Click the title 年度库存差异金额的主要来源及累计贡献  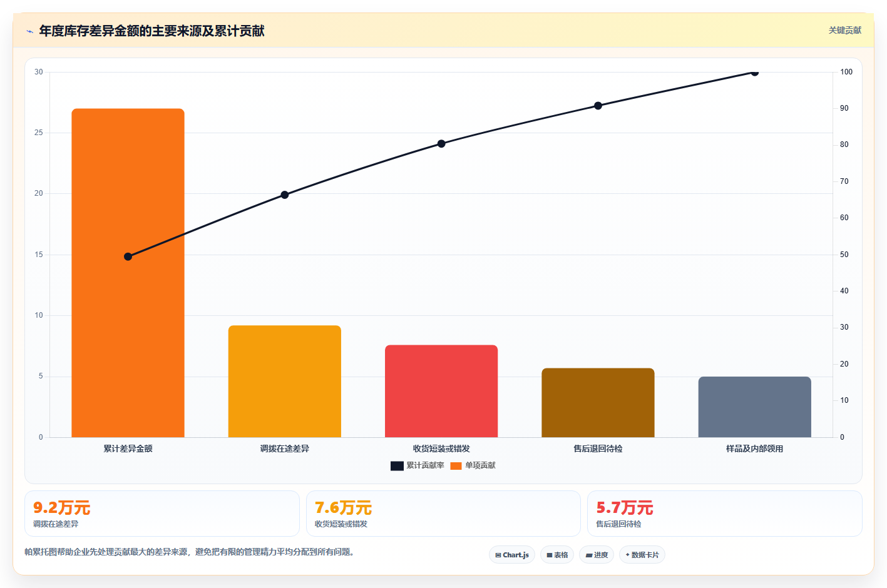click(151, 31)
